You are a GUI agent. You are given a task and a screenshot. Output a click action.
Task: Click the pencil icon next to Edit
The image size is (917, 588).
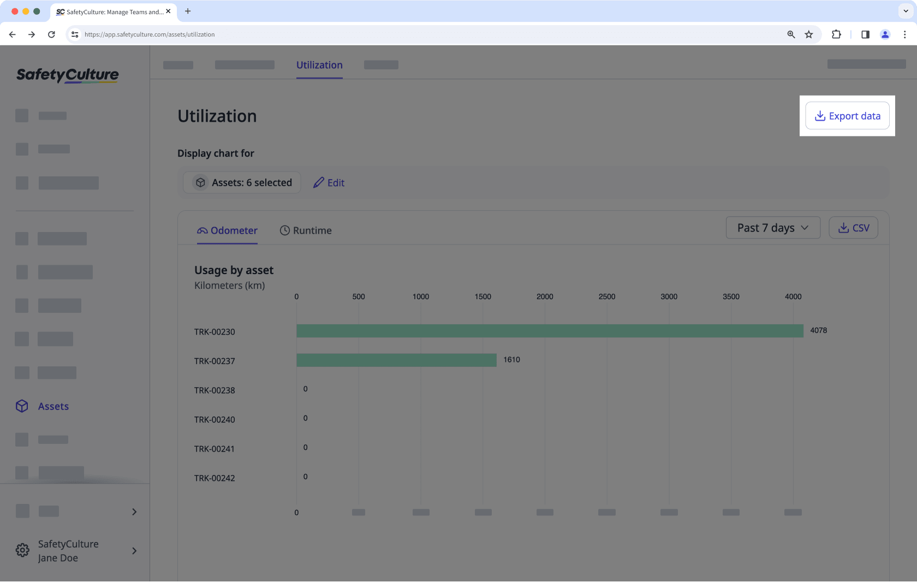click(x=318, y=182)
